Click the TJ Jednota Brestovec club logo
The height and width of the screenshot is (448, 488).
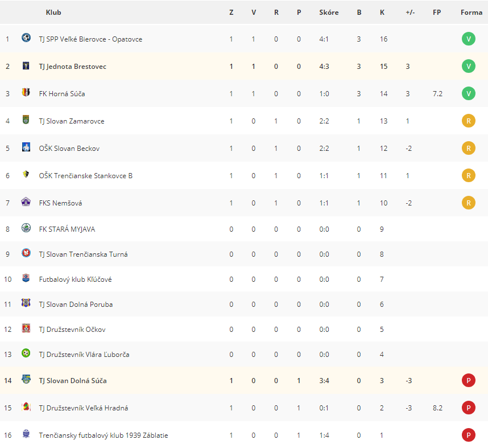[26, 65]
